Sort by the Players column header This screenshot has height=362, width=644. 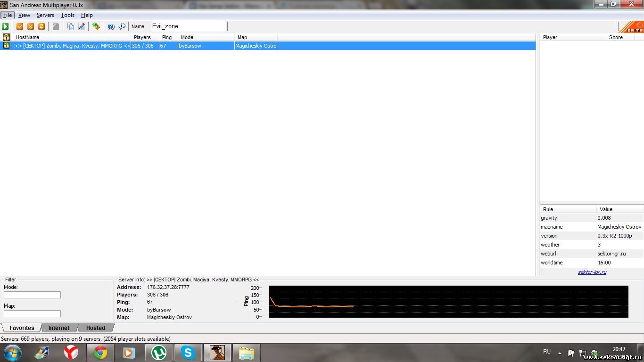pos(145,37)
